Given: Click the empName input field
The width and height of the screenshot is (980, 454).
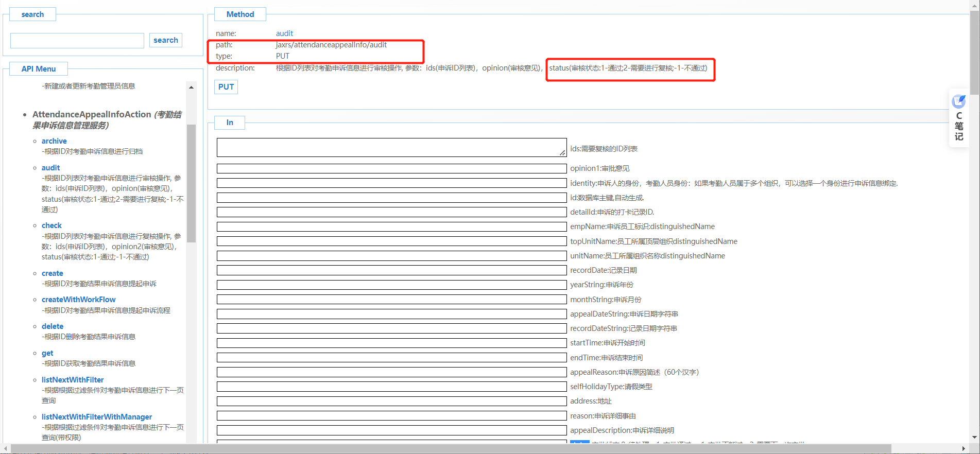Looking at the screenshot, I should click(x=391, y=226).
